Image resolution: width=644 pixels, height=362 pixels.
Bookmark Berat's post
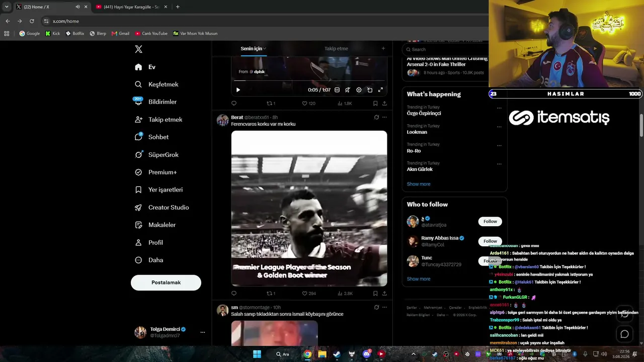[x=375, y=294]
